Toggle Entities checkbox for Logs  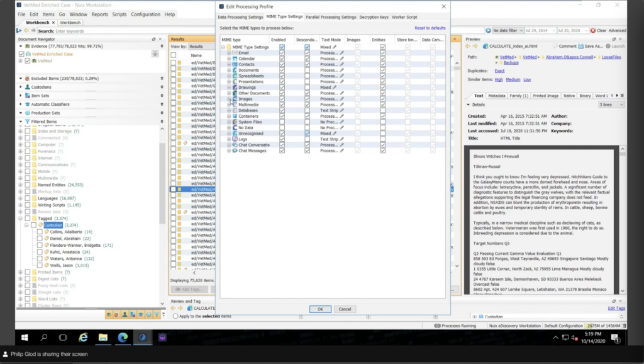coord(383,139)
